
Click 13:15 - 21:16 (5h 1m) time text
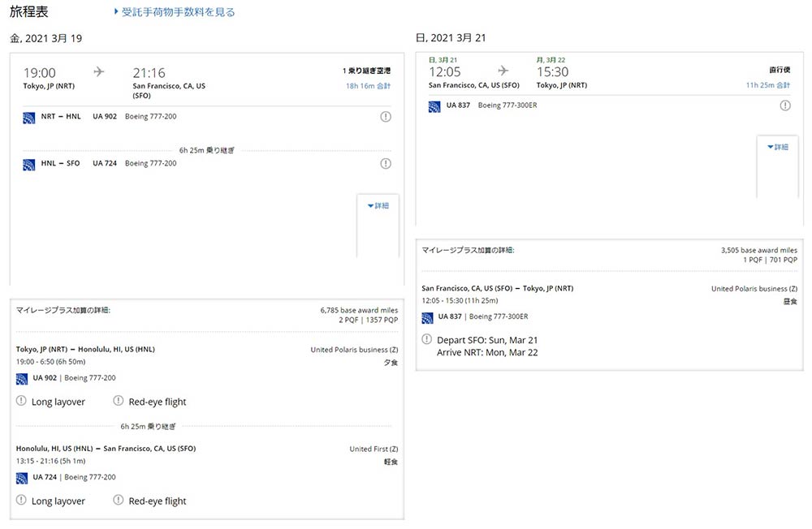[50, 461]
